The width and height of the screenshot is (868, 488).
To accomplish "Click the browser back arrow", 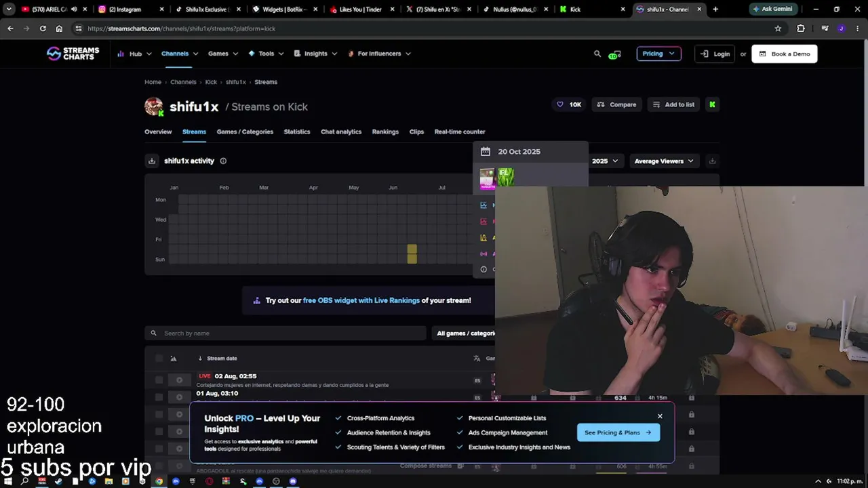I will pyautogui.click(x=10, y=28).
